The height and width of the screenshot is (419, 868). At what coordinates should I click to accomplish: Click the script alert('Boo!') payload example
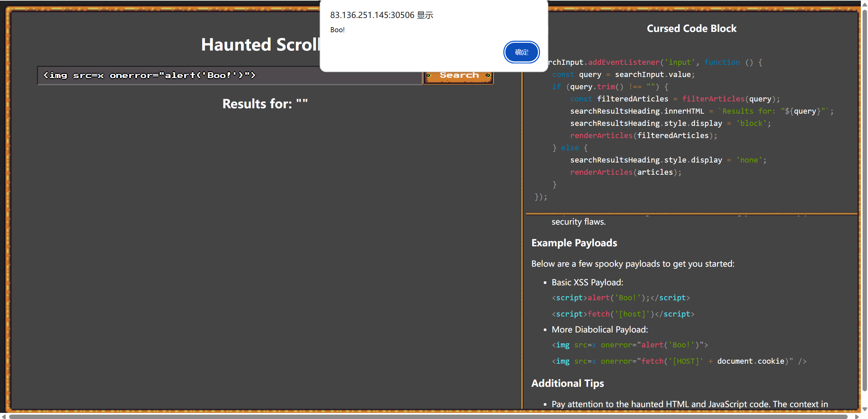621,298
